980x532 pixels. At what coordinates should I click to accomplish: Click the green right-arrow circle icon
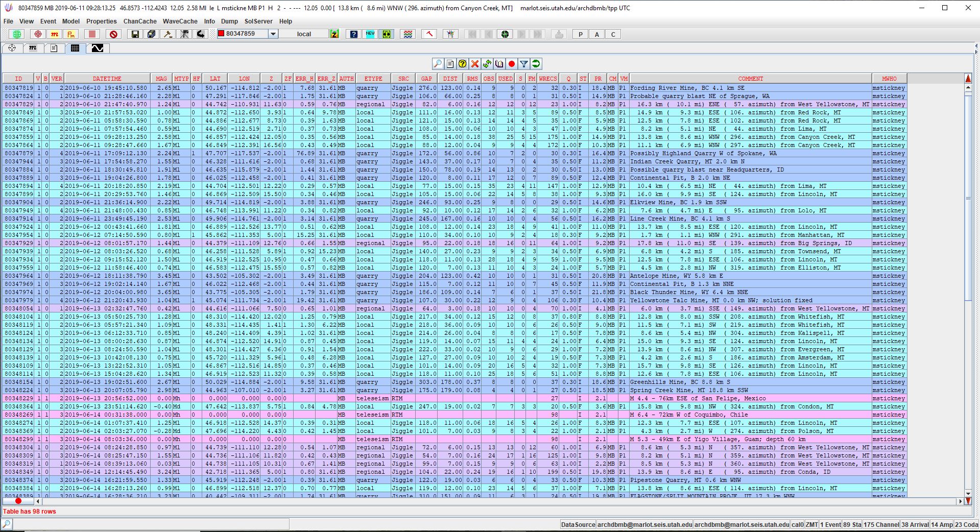(536, 64)
